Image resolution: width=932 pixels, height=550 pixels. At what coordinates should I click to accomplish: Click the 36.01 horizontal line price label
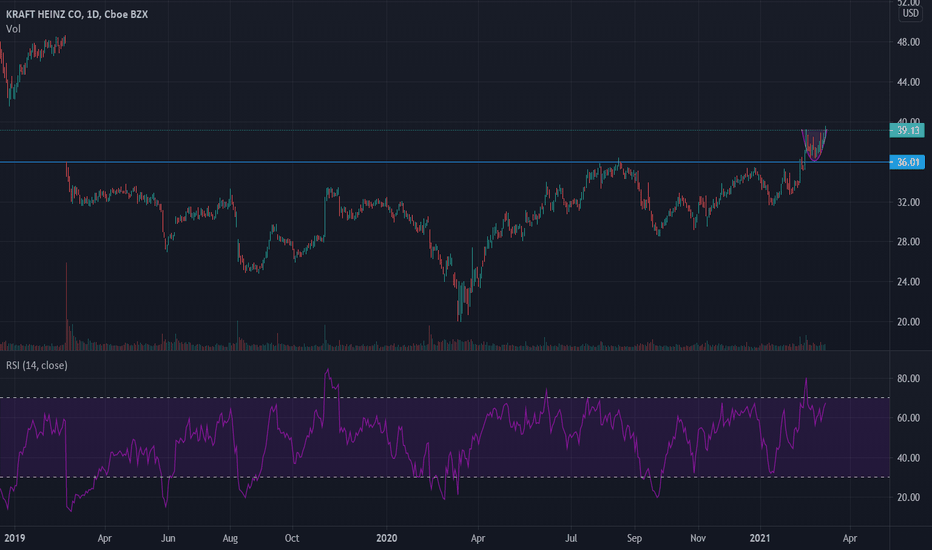[x=907, y=162]
